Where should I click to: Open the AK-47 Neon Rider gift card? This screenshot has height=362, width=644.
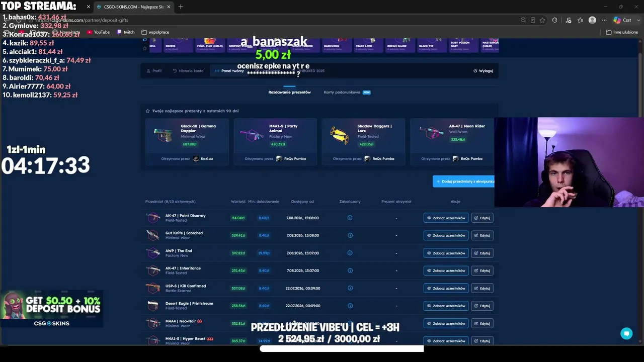[452, 141]
